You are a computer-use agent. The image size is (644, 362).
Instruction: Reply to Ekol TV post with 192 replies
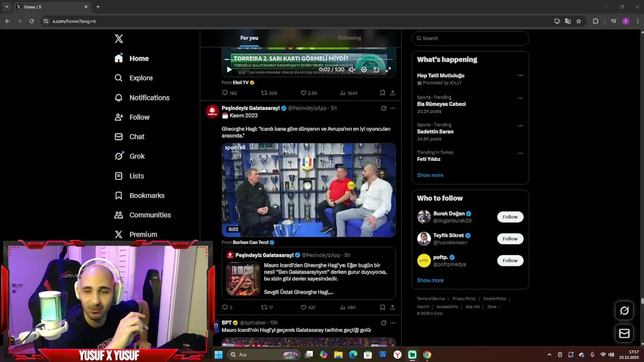coord(229,93)
